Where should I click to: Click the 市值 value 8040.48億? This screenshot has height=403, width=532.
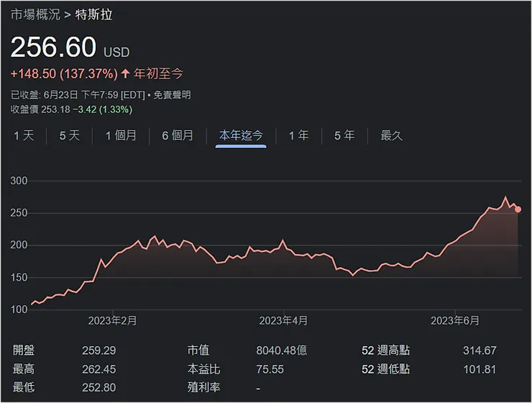282,350
